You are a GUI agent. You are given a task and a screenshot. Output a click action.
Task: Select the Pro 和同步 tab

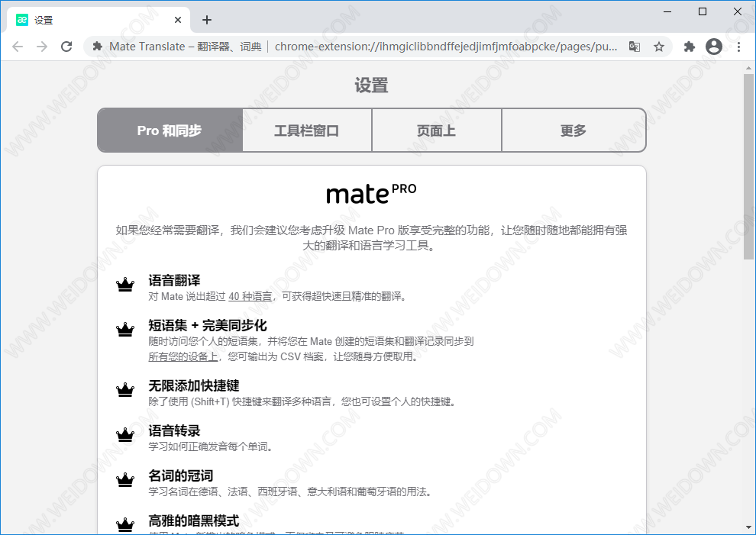pyautogui.click(x=170, y=131)
